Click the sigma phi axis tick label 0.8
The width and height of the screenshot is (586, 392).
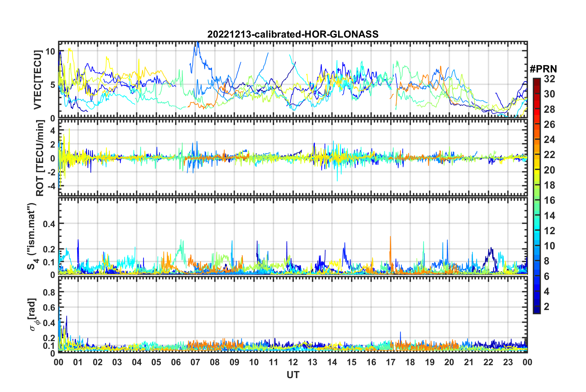point(49,292)
